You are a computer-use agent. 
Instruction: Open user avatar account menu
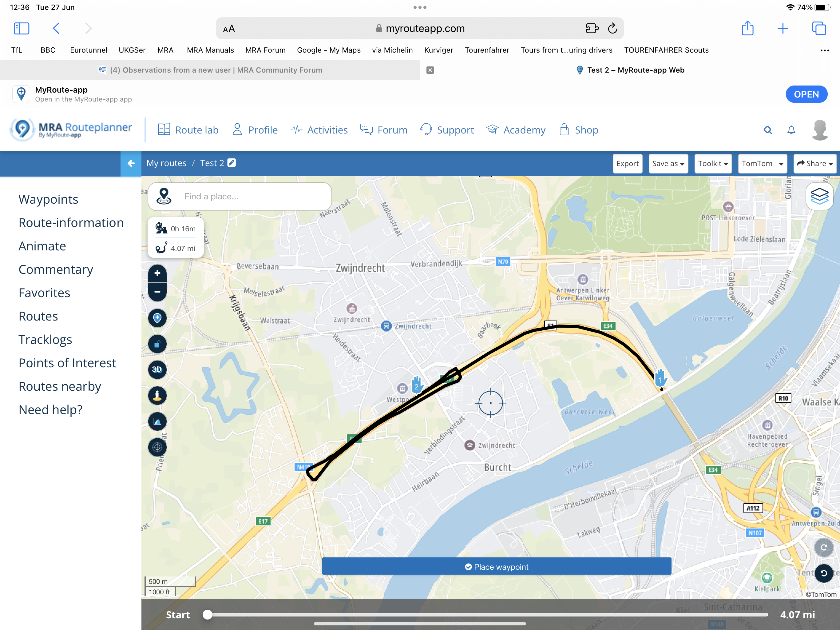820,130
